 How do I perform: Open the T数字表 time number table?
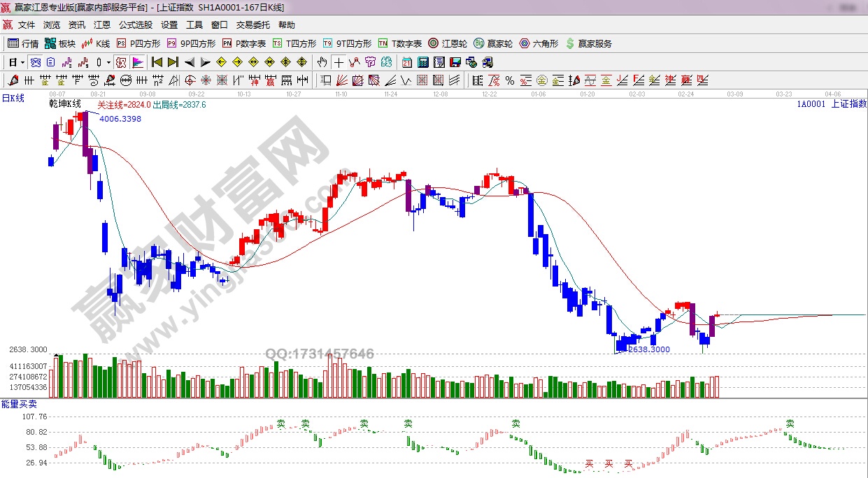(400, 43)
